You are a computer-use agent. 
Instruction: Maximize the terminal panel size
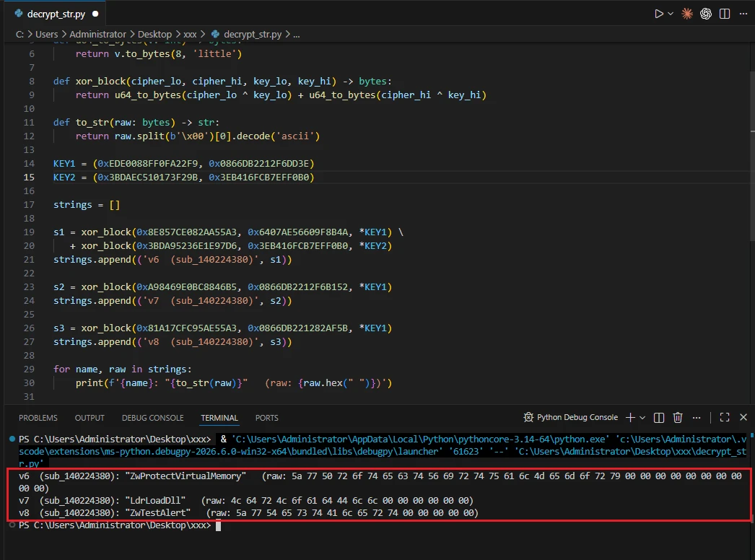point(725,417)
